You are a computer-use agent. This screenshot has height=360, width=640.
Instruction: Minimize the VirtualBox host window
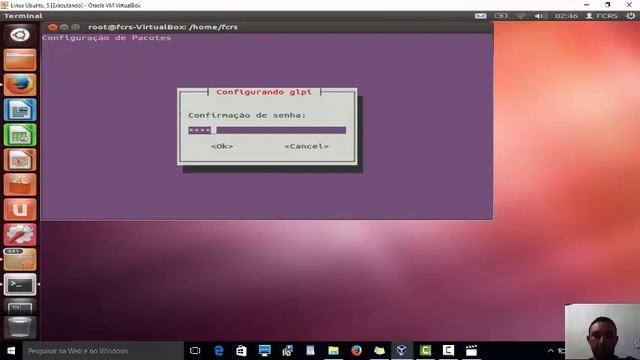click(x=587, y=5)
